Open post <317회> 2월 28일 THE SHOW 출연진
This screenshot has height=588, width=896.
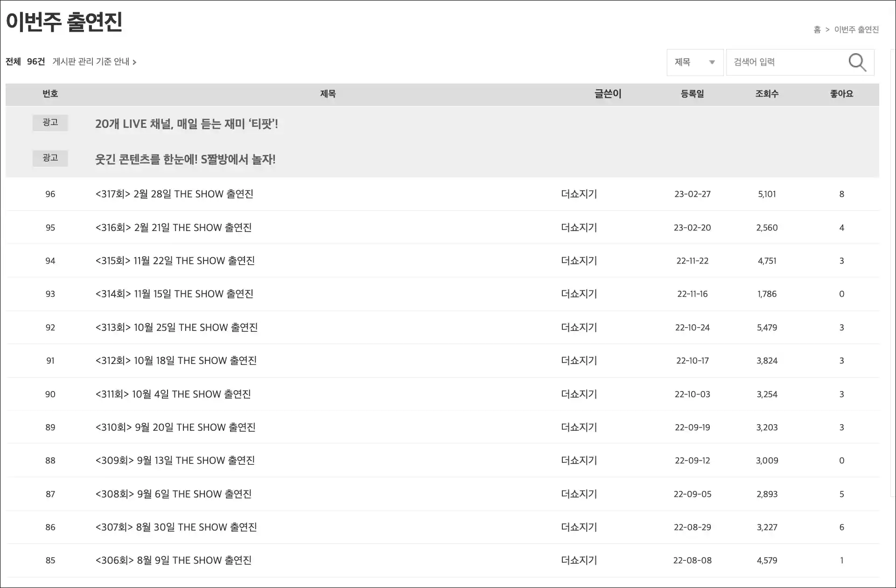click(x=174, y=194)
